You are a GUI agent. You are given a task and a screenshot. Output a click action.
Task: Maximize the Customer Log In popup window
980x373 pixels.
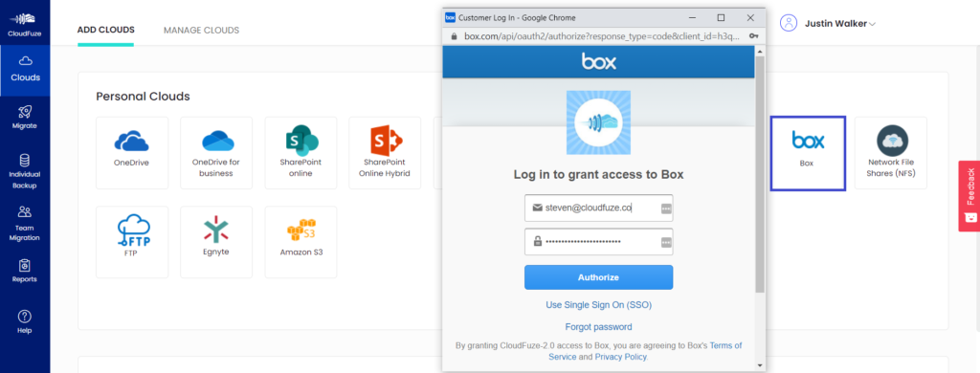coord(721,17)
